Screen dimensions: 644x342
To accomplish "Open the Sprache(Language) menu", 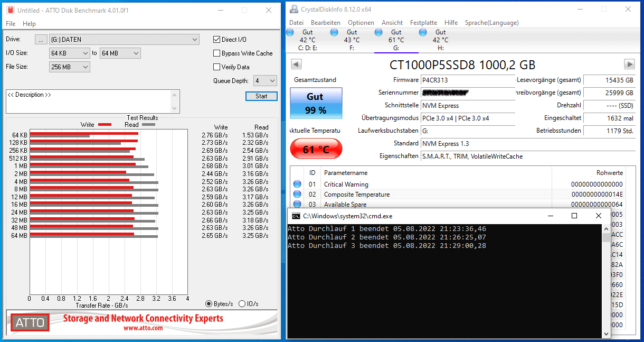I will pyautogui.click(x=491, y=23).
